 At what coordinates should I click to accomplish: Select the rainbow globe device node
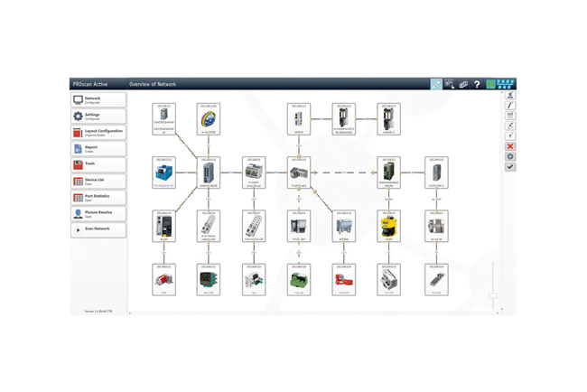tap(209, 119)
